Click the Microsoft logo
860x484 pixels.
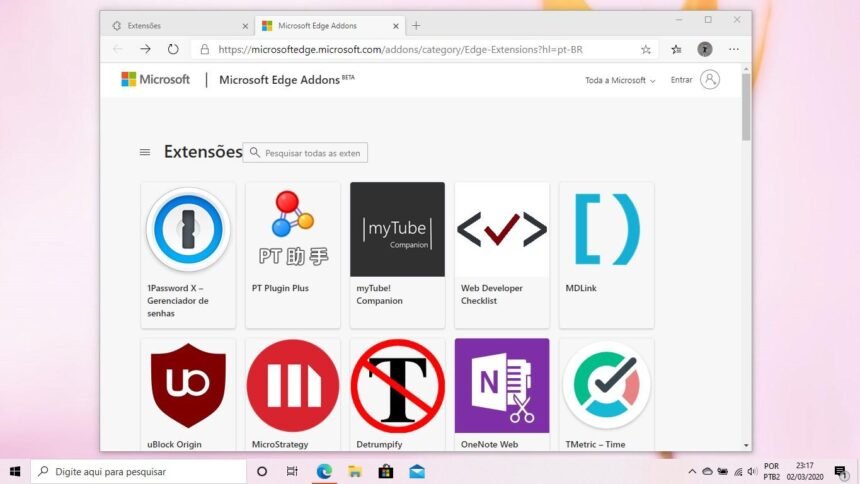point(155,80)
